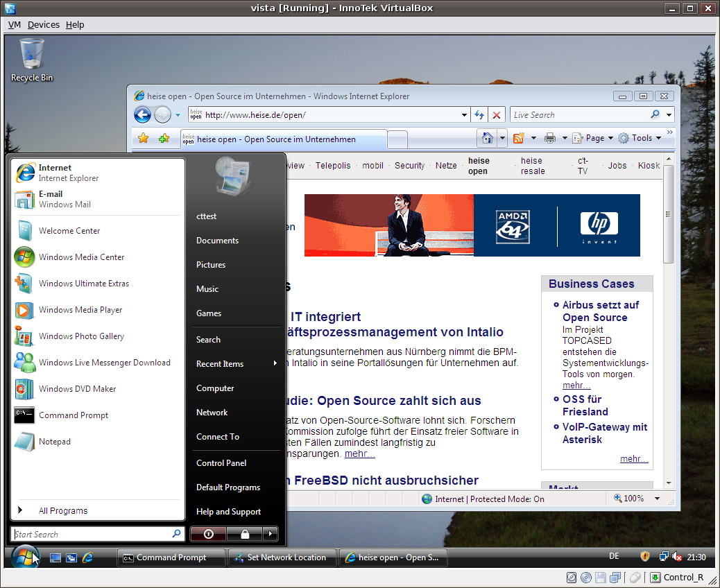The width and height of the screenshot is (720, 588).
Task: Open VirtualBox Help menu
Action: click(x=75, y=25)
